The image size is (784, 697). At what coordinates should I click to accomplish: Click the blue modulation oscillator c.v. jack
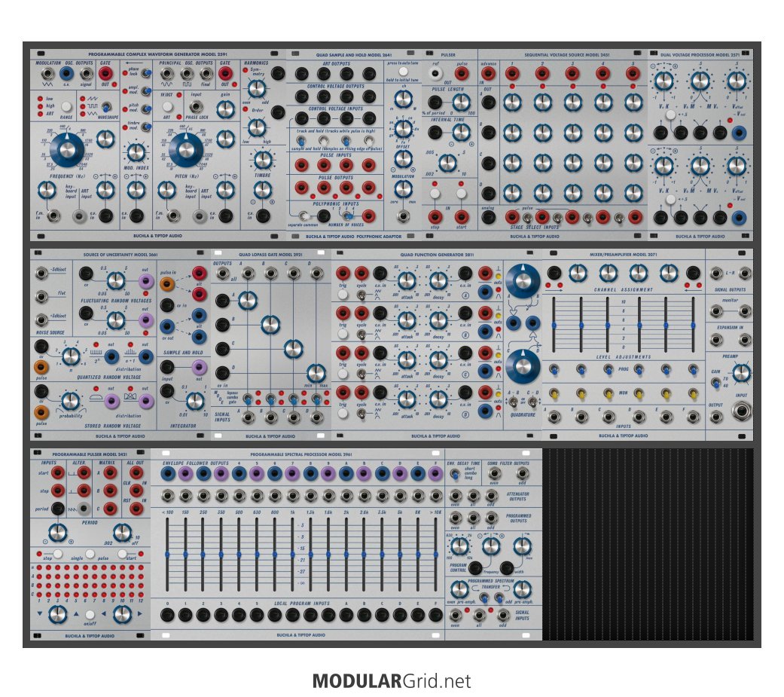[66, 74]
